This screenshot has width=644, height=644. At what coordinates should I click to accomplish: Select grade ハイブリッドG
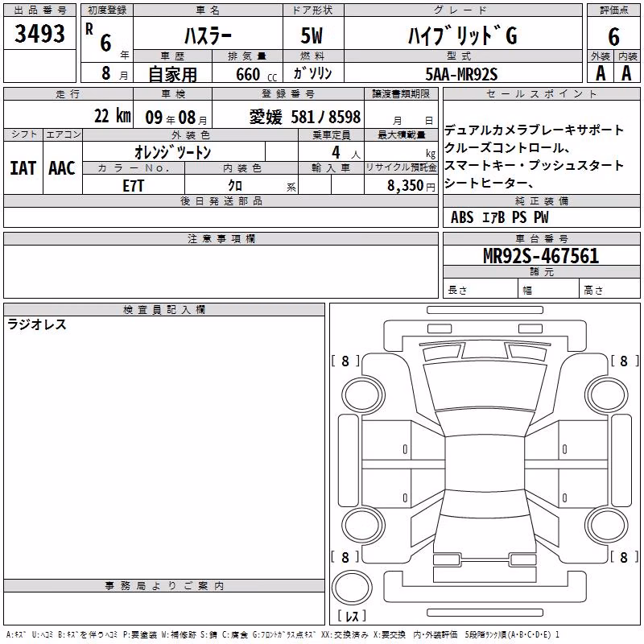point(463,35)
